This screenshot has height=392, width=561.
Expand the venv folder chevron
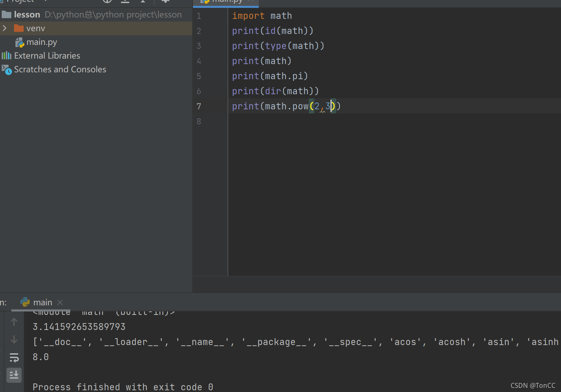click(x=5, y=28)
